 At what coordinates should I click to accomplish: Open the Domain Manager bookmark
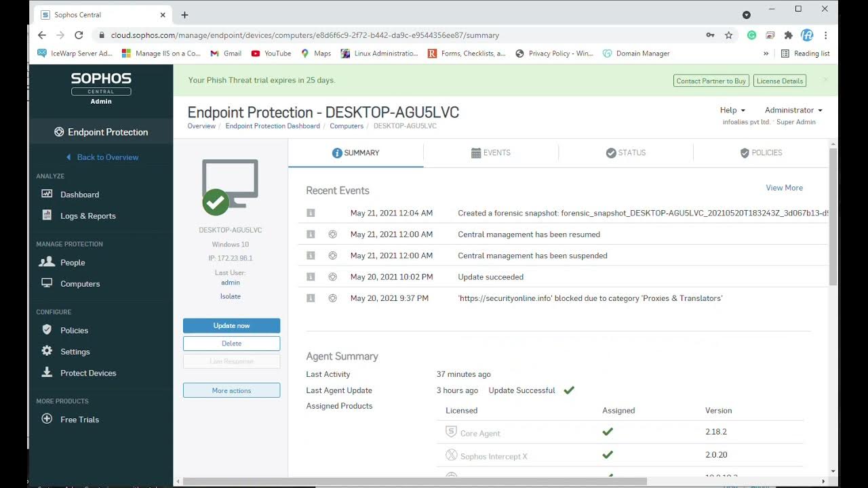(636, 54)
